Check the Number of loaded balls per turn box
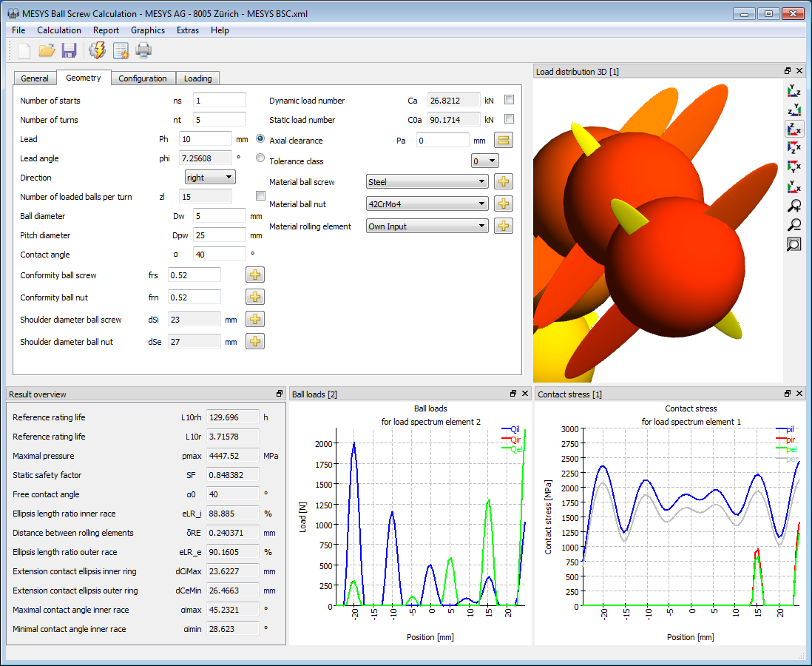This screenshot has height=666, width=812. [x=260, y=196]
